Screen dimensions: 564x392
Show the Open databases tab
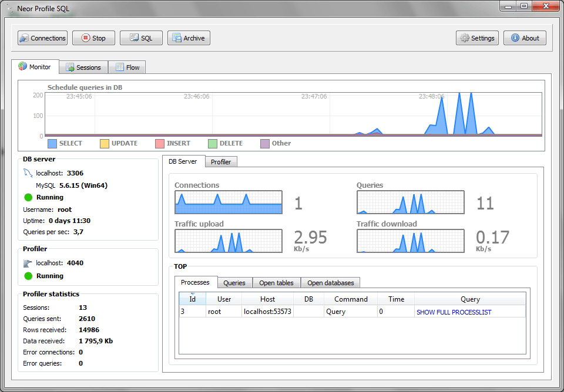tap(330, 283)
